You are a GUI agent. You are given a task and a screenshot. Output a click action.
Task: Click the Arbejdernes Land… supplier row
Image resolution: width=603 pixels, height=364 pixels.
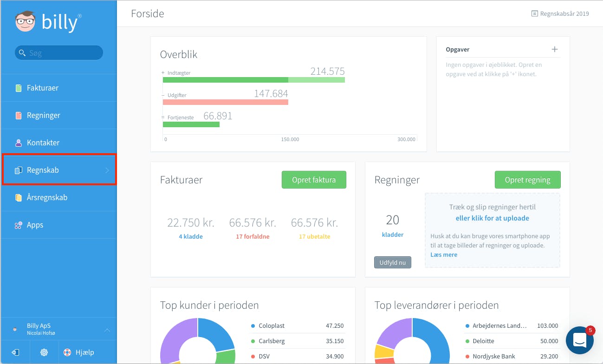coord(512,326)
